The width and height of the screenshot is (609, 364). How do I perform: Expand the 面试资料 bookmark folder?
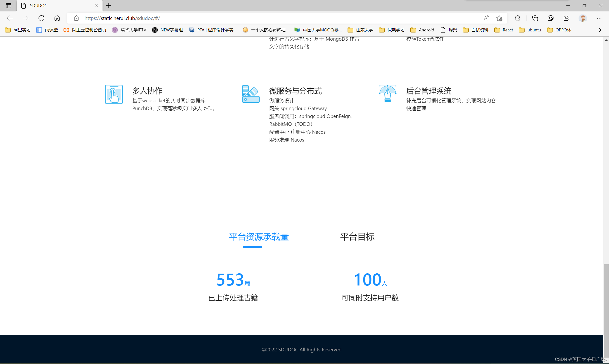[x=476, y=30]
